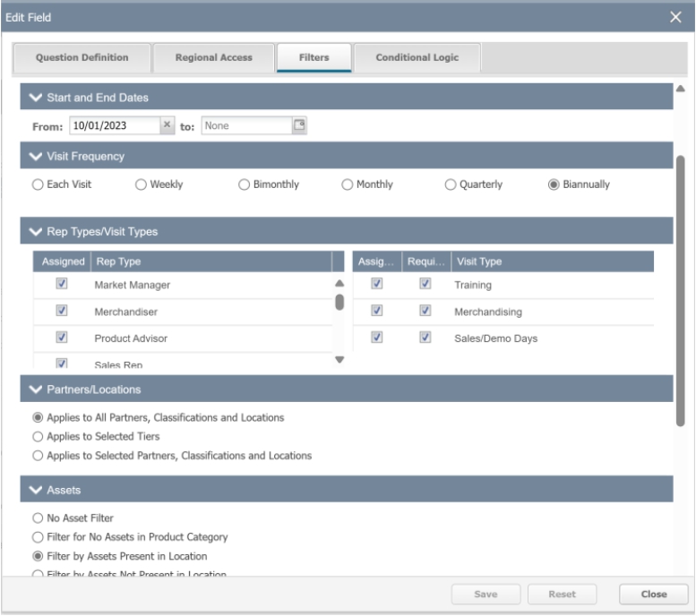Choose the Biannually radio button

[x=554, y=184]
